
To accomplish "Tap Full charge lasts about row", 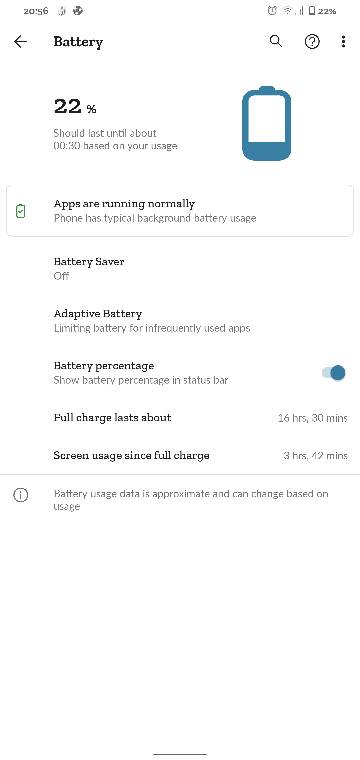I will [x=180, y=417].
